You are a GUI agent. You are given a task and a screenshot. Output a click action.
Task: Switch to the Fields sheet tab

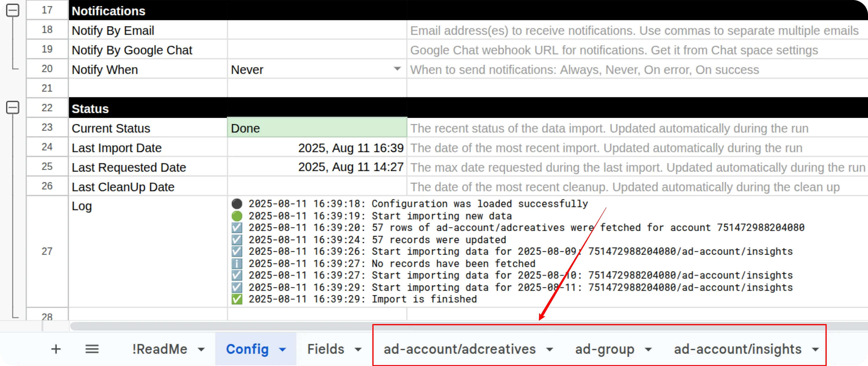click(326, 349)
